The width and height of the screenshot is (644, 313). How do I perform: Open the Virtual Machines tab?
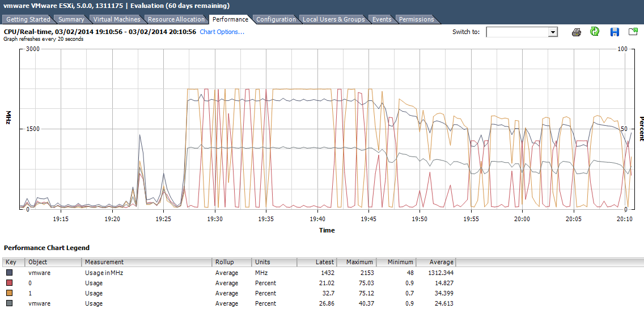pos(117,19)
